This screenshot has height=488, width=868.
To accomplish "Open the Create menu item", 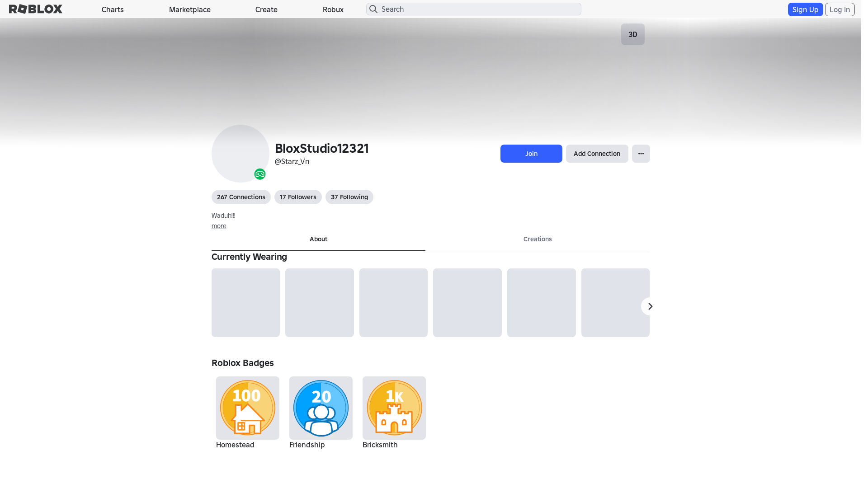I will [266, 9].
